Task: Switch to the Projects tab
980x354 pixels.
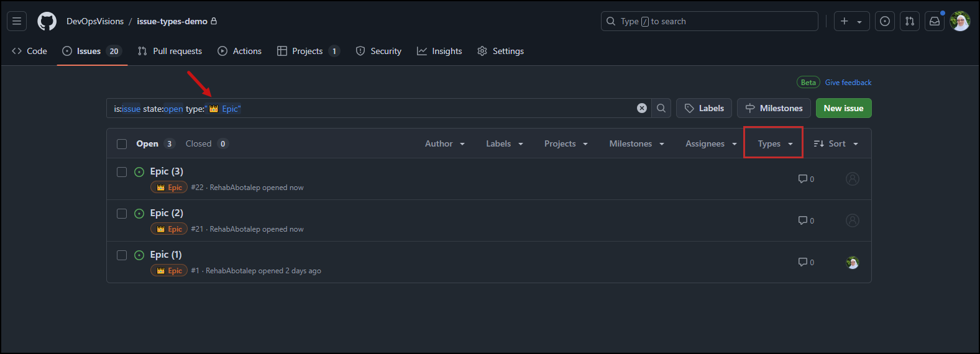Action: 308,51
